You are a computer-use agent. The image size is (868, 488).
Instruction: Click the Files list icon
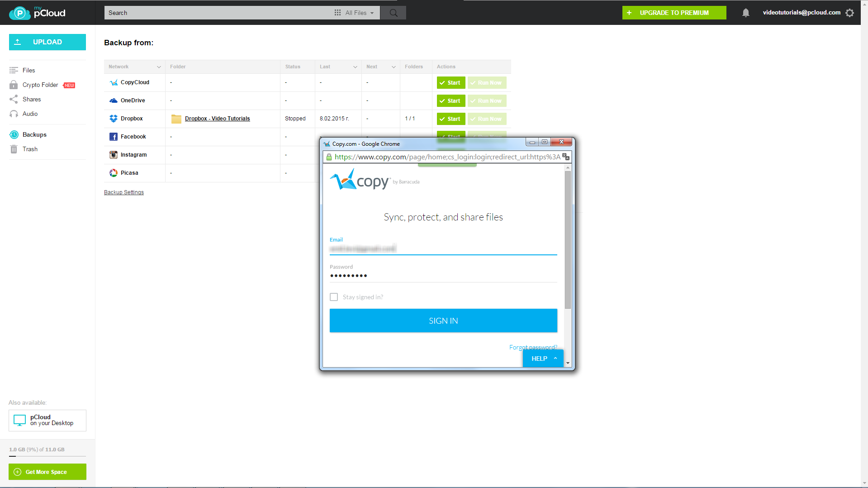click(x=14, y=70)
